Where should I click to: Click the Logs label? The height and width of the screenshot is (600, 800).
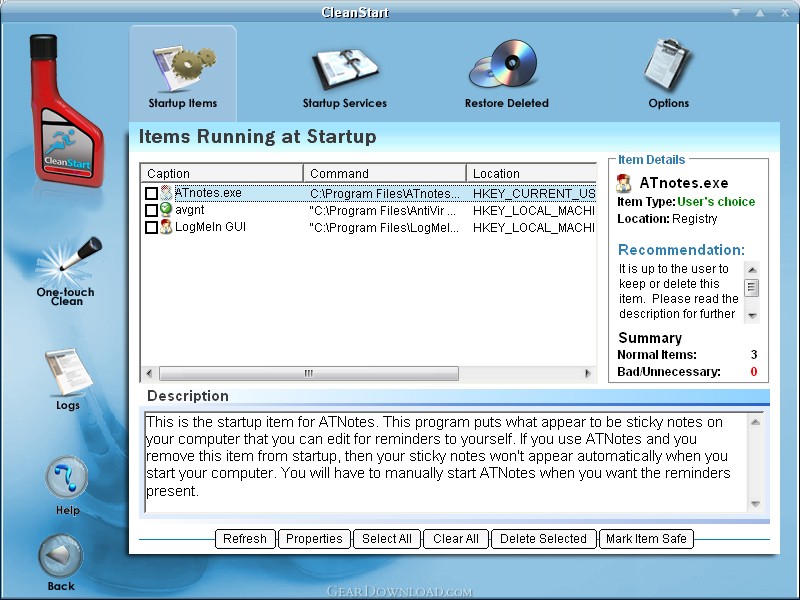(68, 406)
